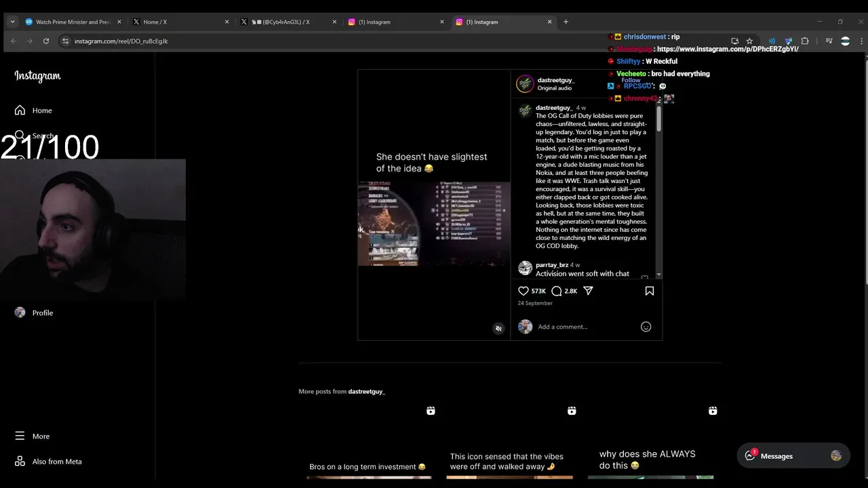Open a new browser tab
Viewport: 868px width, 488px height.
566,22
